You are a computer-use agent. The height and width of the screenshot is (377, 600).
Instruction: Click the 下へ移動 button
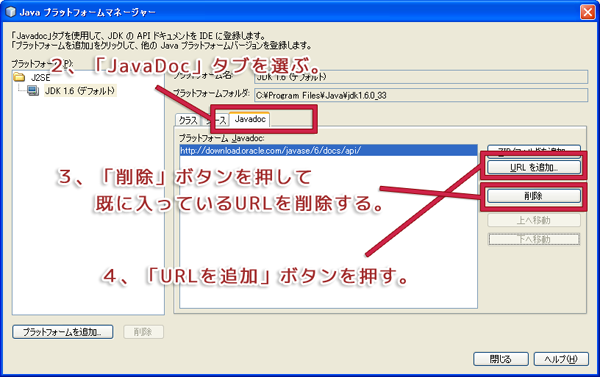pyautogui.click(x=534, y=239)
